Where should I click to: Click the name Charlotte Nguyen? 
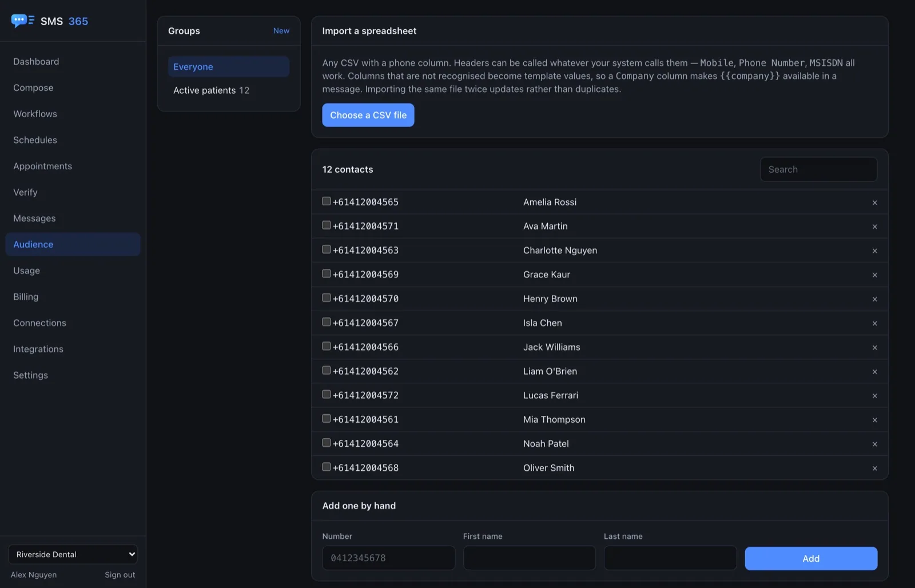tap(560, 251)
